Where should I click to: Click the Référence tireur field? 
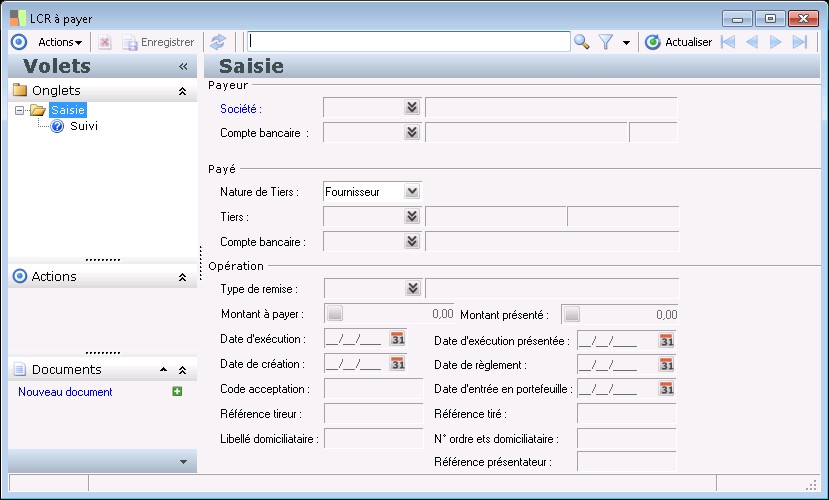pyautogui.click(x=374, y=413)
